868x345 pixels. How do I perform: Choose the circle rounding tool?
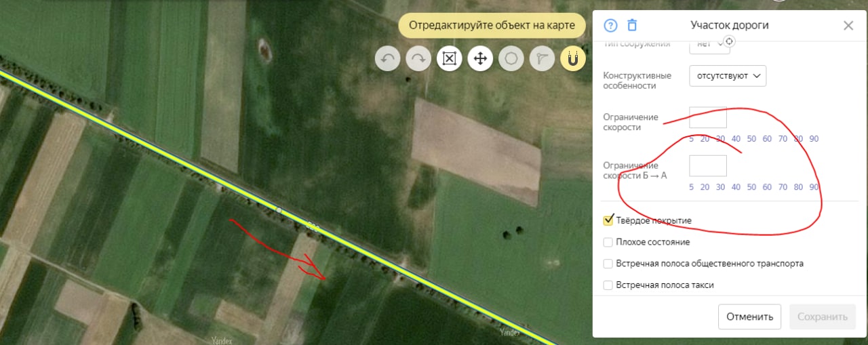pyautogui.click(x=511, y=58)
